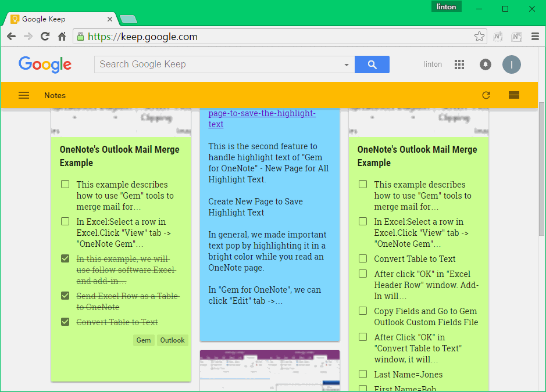The height and width of the screenshot is (392, 546).
Task: Open the purple OneNote screenshot thumbnail note
Action: tap(270, 371)
